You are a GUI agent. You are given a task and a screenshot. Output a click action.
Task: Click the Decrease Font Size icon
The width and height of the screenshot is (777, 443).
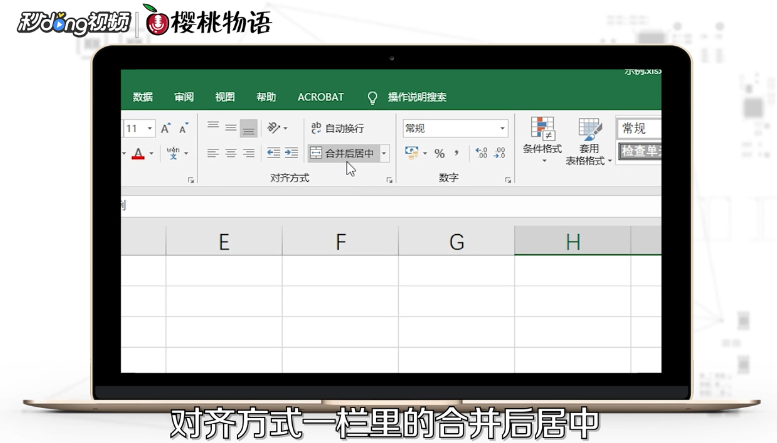pos(183,128)
